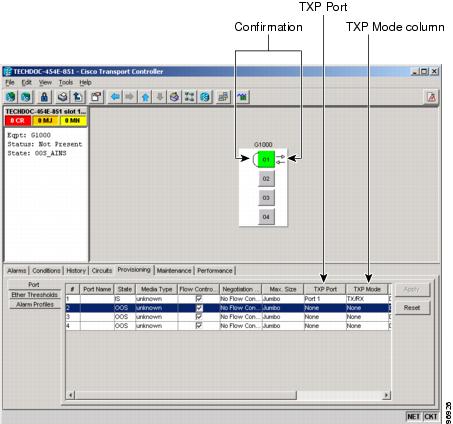Switch to the Performance tab

coord(215,271)
